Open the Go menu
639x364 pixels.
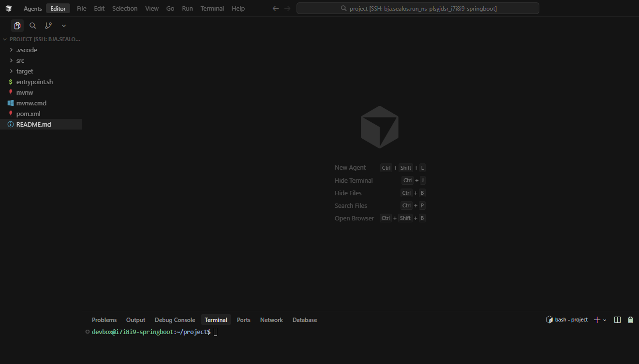tap(170, 8)
